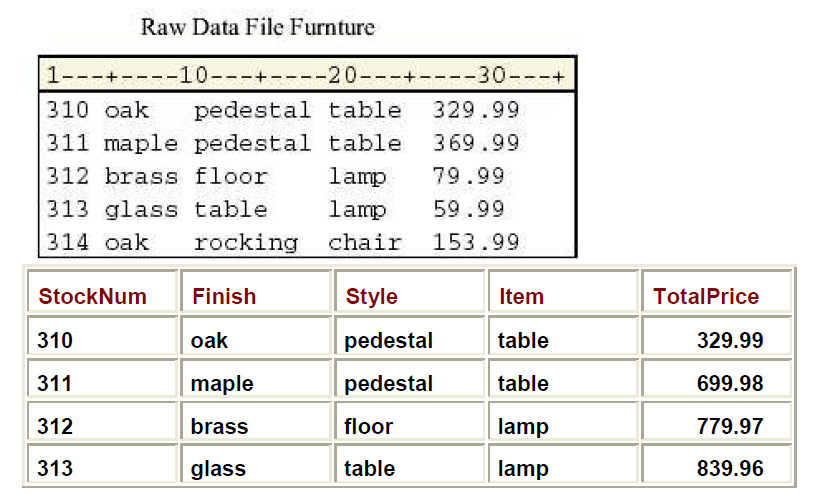The width and height of the screenshot is (814, 494).
Task: Click the Style column header
Action: click(372, 296)
